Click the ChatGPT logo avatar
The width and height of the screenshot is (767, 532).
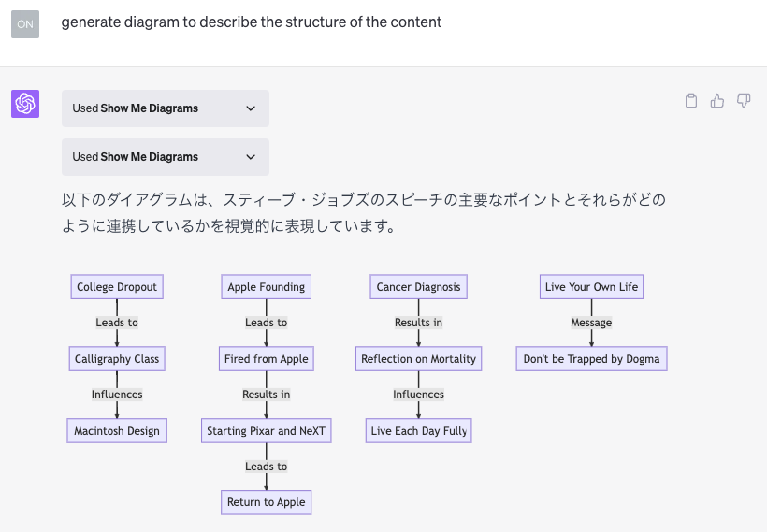pos(25,104)
